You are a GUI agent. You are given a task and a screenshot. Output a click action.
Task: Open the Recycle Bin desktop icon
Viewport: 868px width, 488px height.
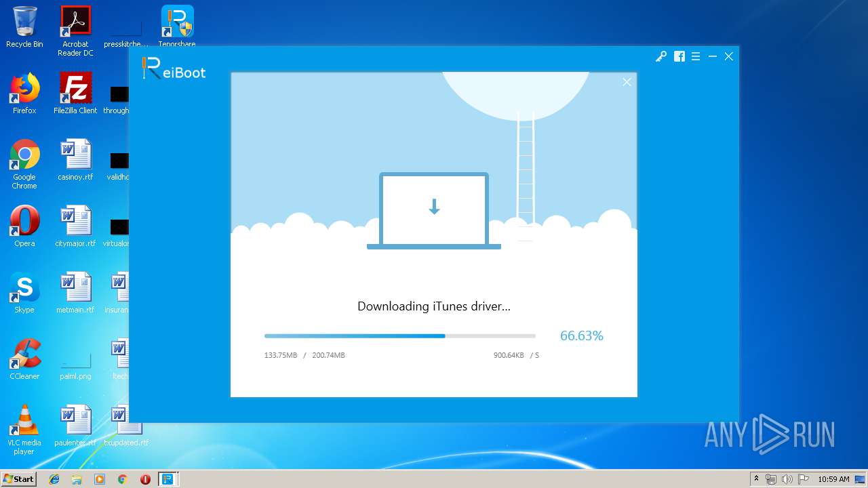(24, 28)
